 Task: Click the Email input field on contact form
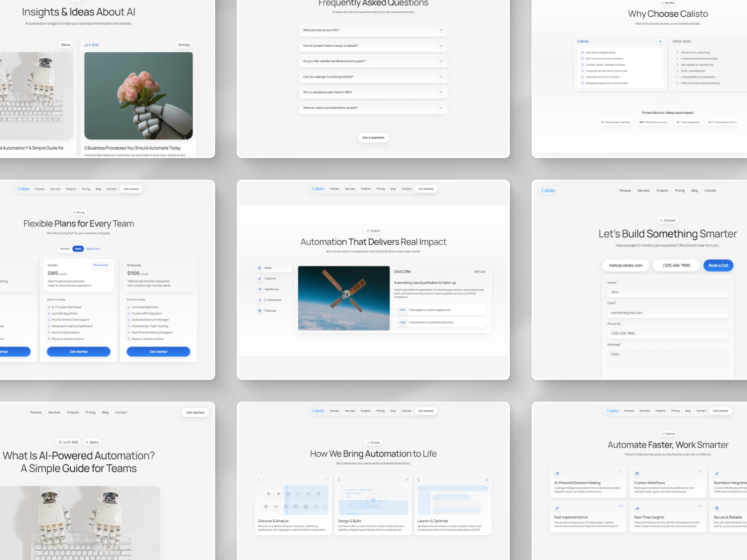pos(668,313)
